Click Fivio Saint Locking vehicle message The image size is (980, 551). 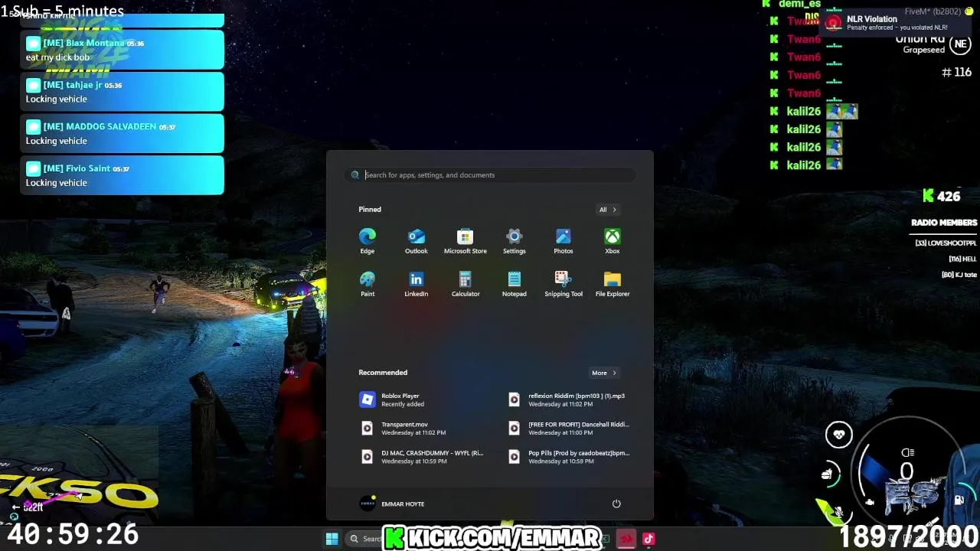(x=122, y=175)
